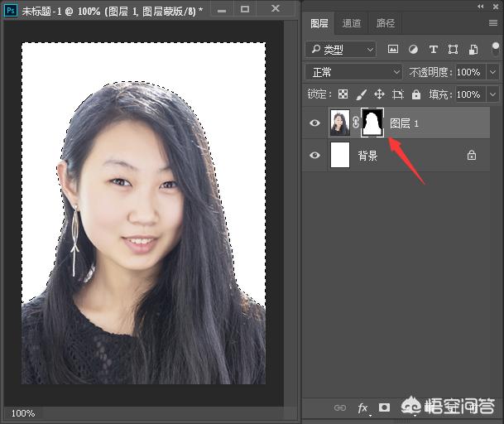Click the 不透明度 100% value field

click(471, 72)
